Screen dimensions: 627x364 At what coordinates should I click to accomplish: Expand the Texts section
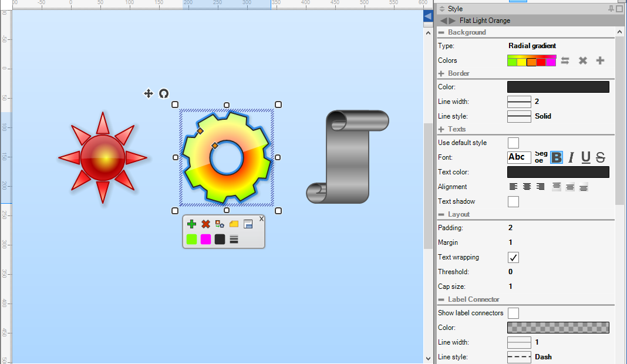(441, 129)
